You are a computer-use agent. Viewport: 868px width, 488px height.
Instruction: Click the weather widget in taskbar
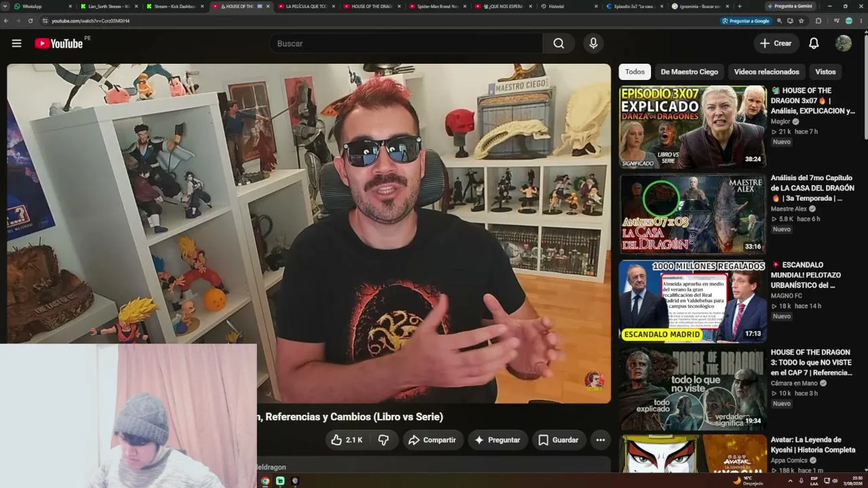click(x=748, y=481)
